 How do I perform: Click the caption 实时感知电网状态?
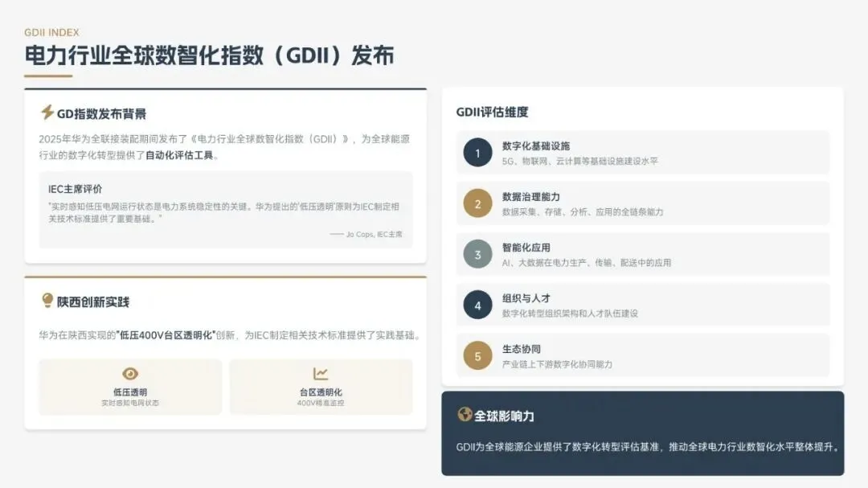coord(130,403)
